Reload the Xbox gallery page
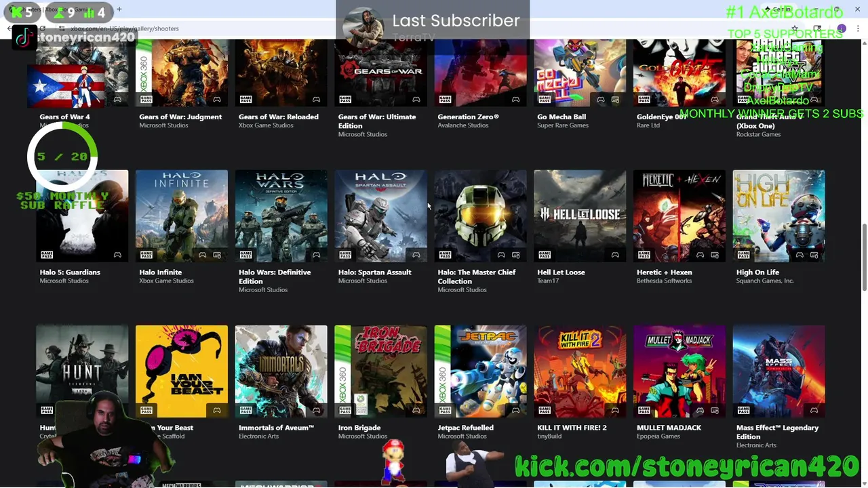 pyautogui.click(x=43, y=28)
